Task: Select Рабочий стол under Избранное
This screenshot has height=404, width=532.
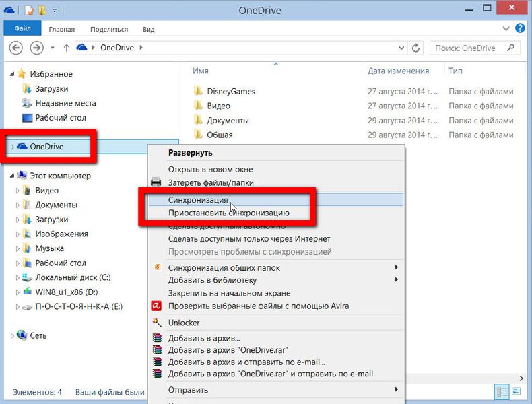Action: click(61, 118)
